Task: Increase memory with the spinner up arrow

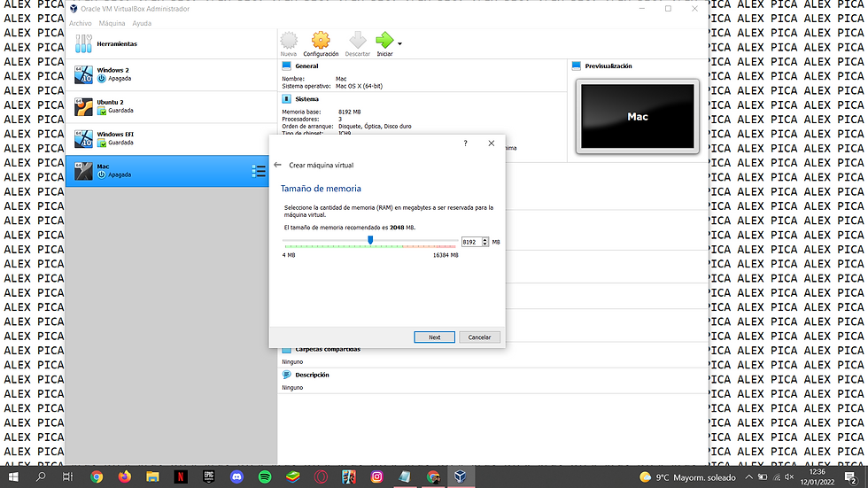Action: click(x=485, y=240)
